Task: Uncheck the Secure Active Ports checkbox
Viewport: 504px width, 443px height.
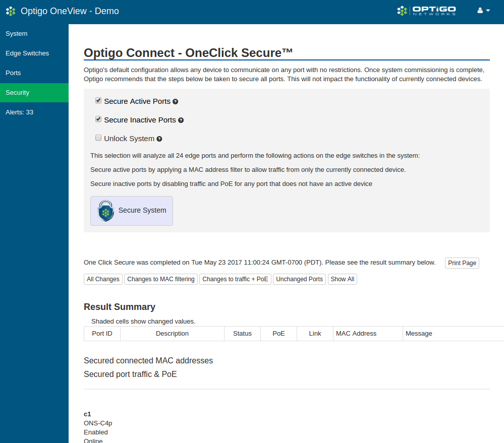Action: click(98, 101)
